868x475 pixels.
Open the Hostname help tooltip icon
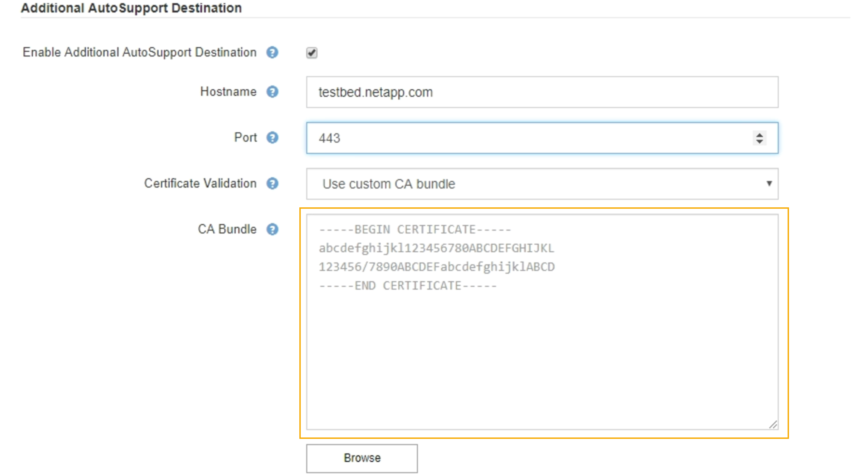point(272,91)
